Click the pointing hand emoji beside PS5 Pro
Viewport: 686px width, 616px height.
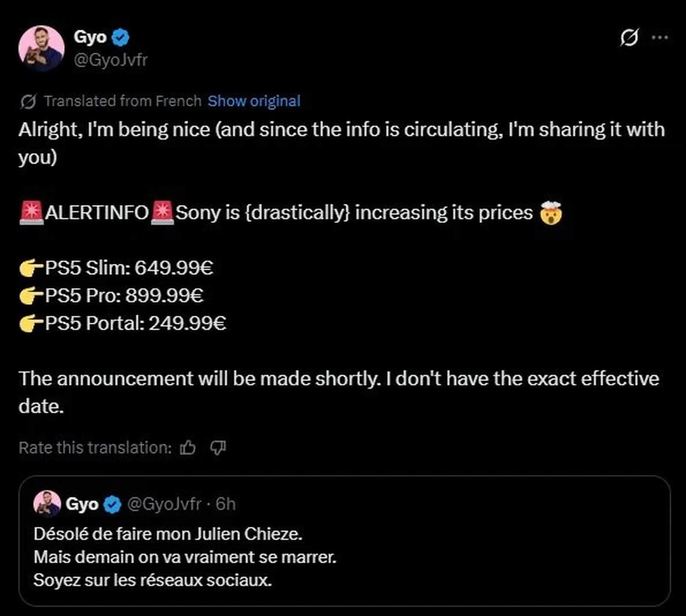pos(31,296)
